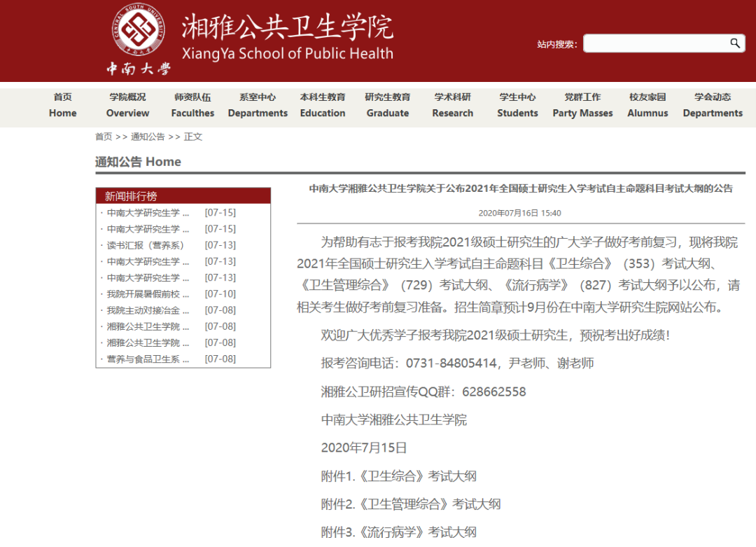Viewport: 756px width, 547px height.
Task: Click the date line 2020年7月15日
Action: point(364,448)
